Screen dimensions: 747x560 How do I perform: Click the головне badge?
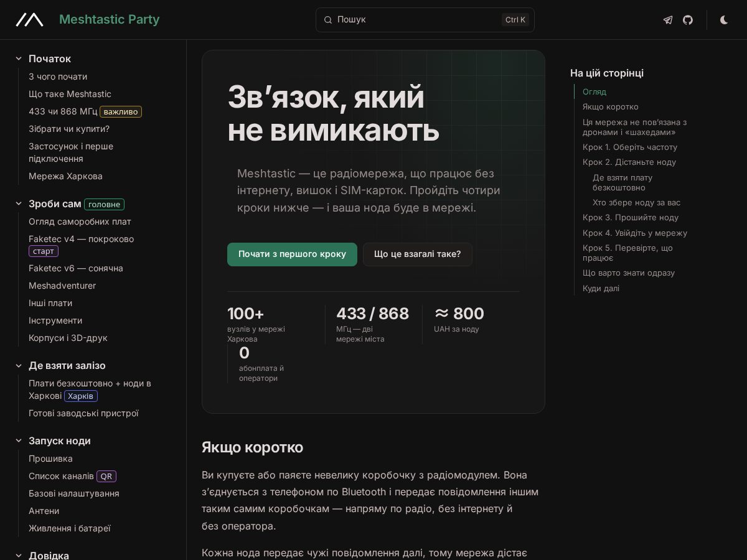pyautogui.click(x=104, y=204)
